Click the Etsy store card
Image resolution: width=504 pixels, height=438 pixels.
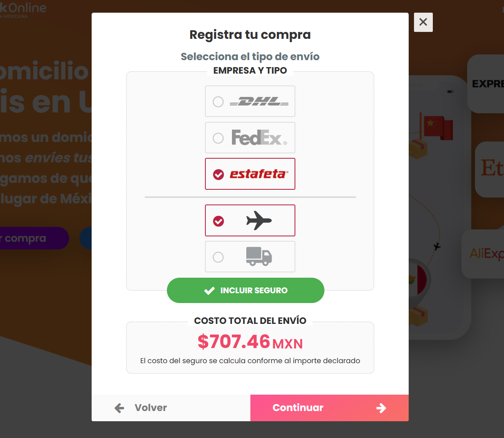pyautogui.click(x=491, y=169)
